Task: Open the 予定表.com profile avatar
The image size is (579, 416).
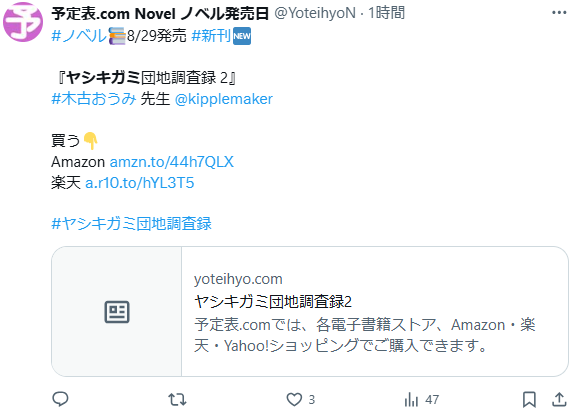Action: [x=23, y=21]
